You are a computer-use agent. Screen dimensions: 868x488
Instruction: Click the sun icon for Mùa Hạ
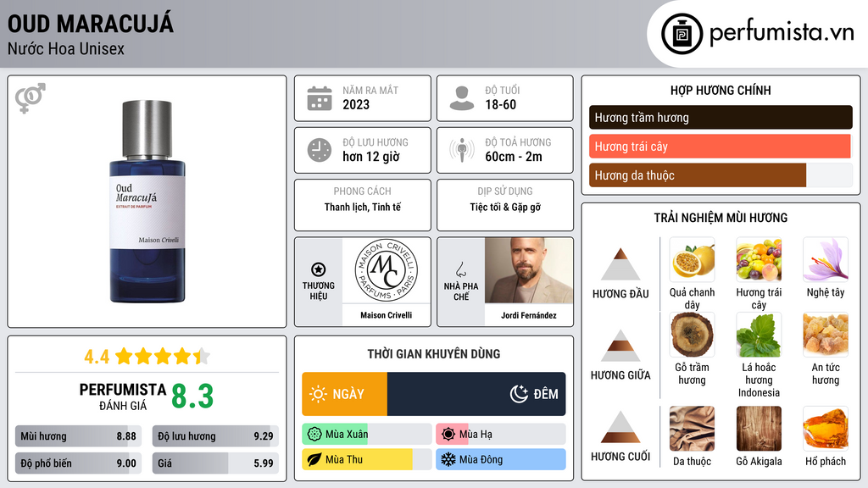point(448,435)
